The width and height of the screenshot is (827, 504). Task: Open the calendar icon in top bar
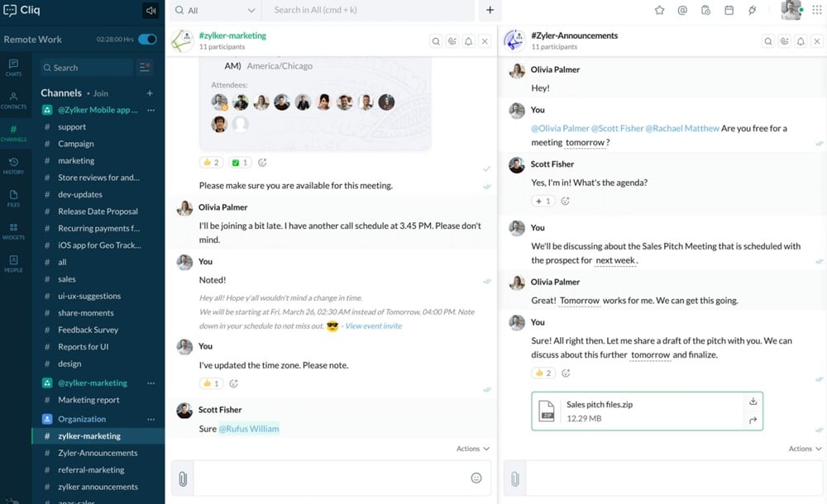729,10
